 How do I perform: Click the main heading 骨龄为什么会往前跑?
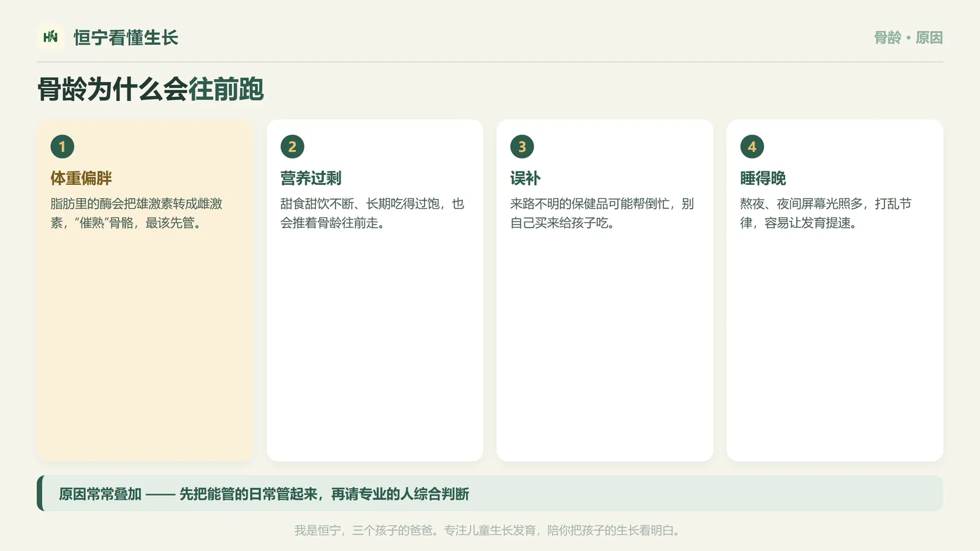click(x=151, y=89)
